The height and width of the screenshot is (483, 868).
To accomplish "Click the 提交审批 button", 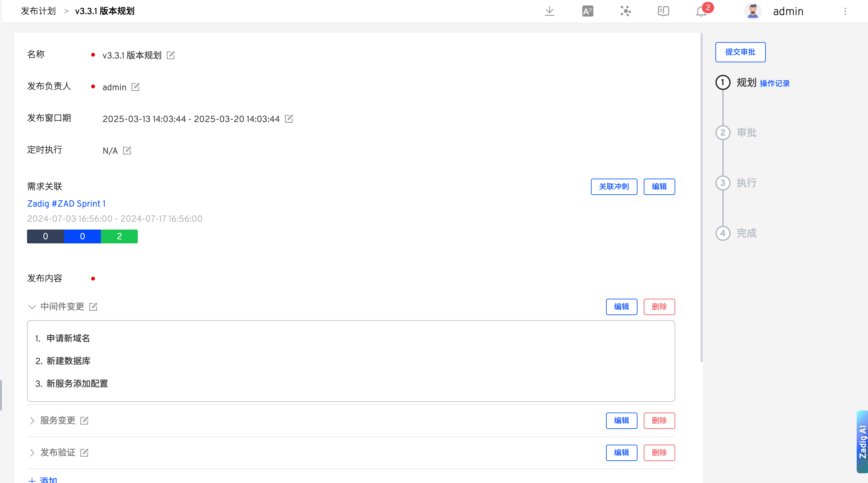I will pos(740,52).
